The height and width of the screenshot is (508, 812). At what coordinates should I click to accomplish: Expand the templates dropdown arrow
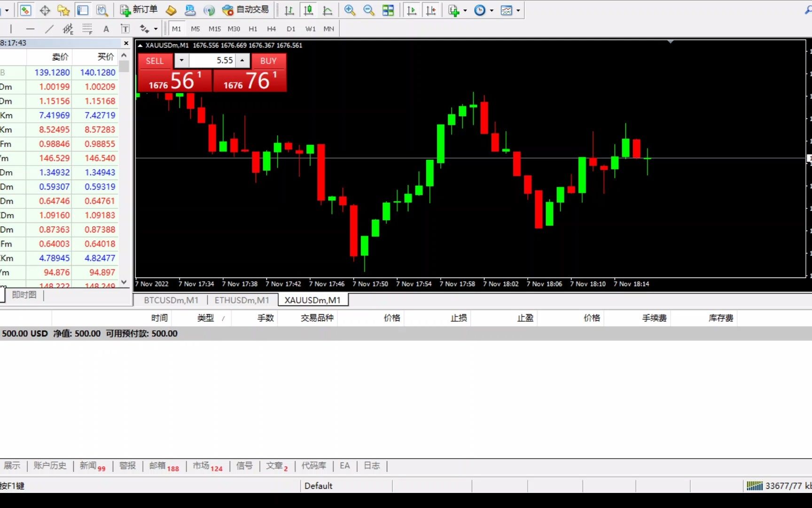(x=518, y=10)
